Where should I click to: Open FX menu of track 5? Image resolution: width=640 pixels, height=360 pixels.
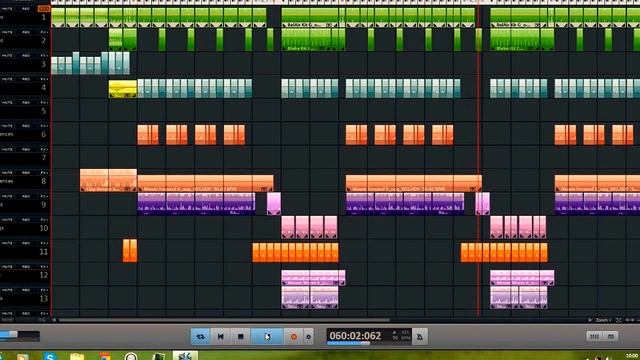pyautogui.click(x=44, y=102)
